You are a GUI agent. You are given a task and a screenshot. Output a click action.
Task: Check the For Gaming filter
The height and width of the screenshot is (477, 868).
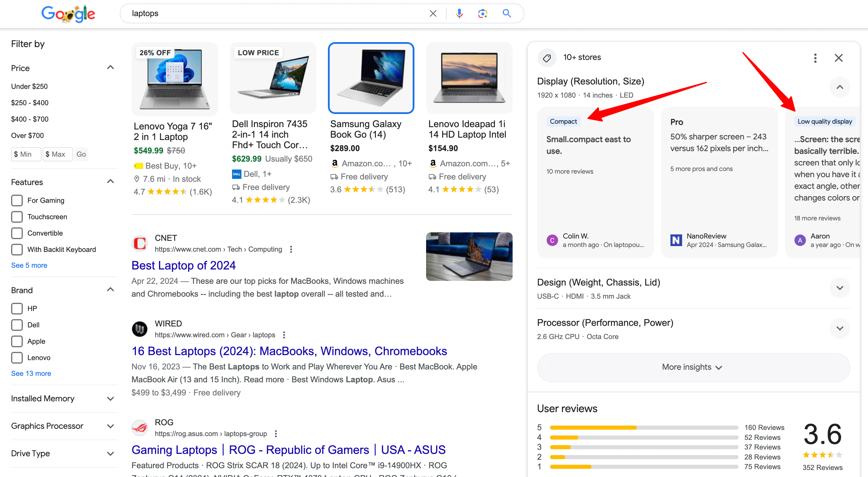pos(17,200)
